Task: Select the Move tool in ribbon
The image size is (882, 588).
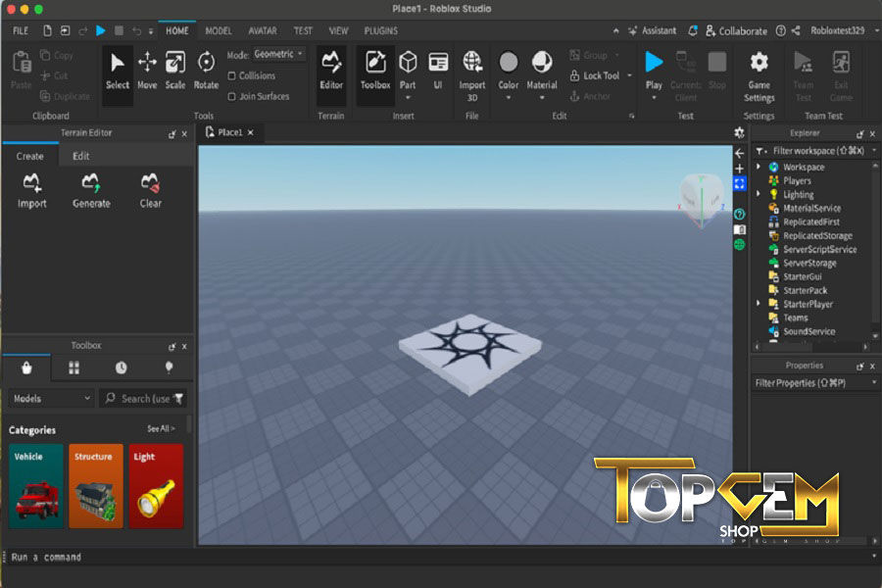Action: 147,70
